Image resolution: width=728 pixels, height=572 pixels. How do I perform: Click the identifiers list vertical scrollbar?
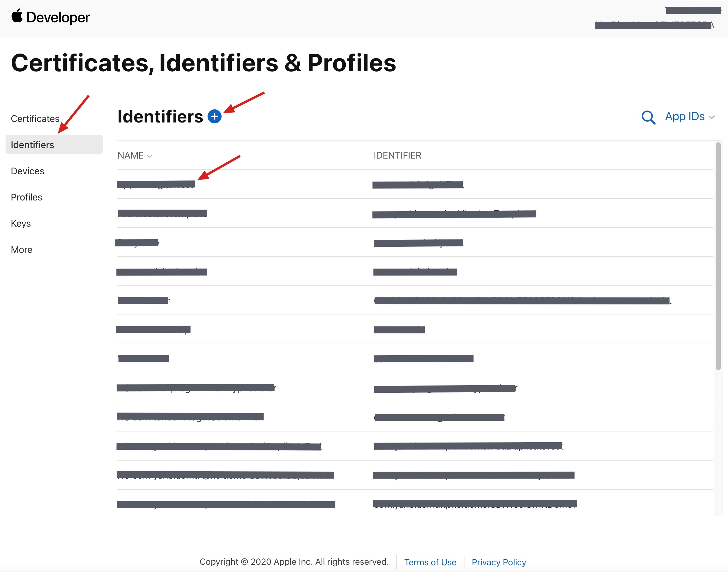coord(718,256)
